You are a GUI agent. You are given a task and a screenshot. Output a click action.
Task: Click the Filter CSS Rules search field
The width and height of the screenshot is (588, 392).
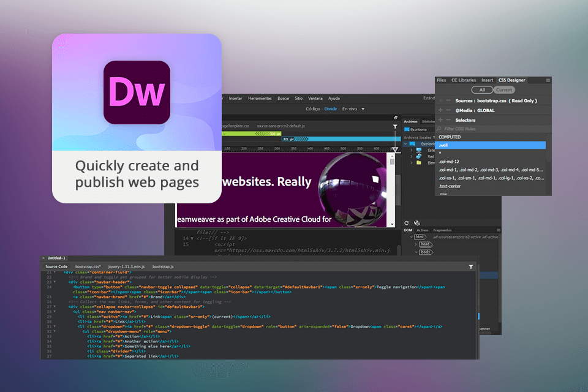coord(494,129)
